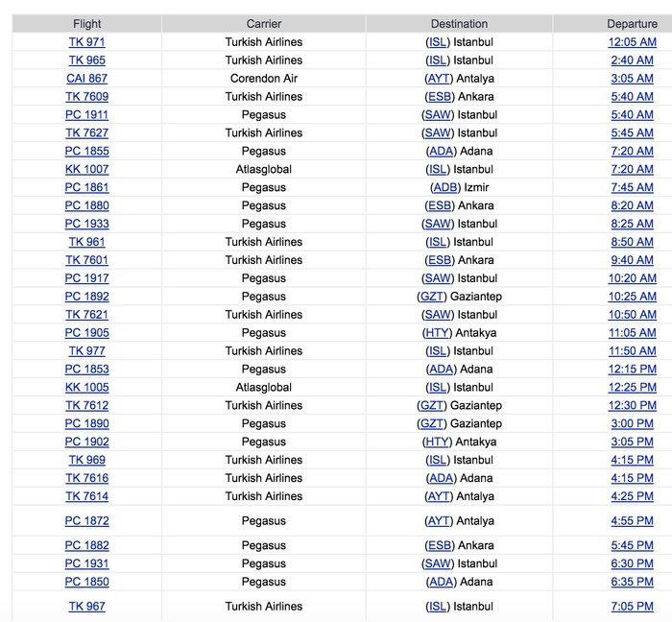Open flight KK 1005 link
This screenshot has height=622, width=672.
point(86,388)
